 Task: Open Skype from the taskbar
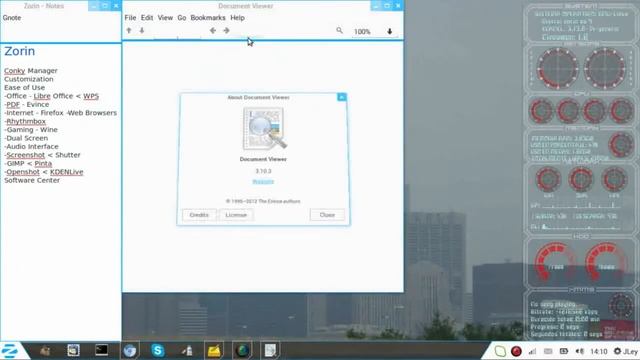(x=158, y=351)
